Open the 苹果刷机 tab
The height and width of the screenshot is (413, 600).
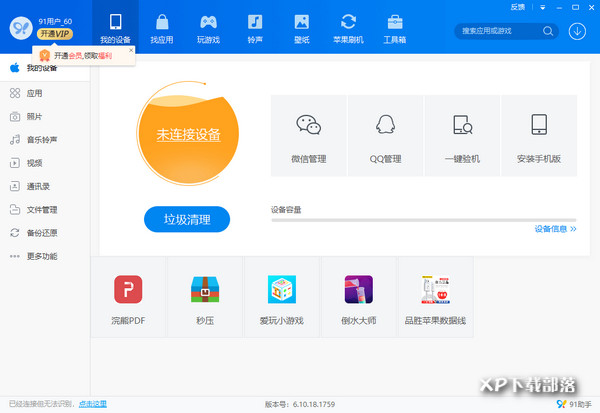click(x=348, y=28)
